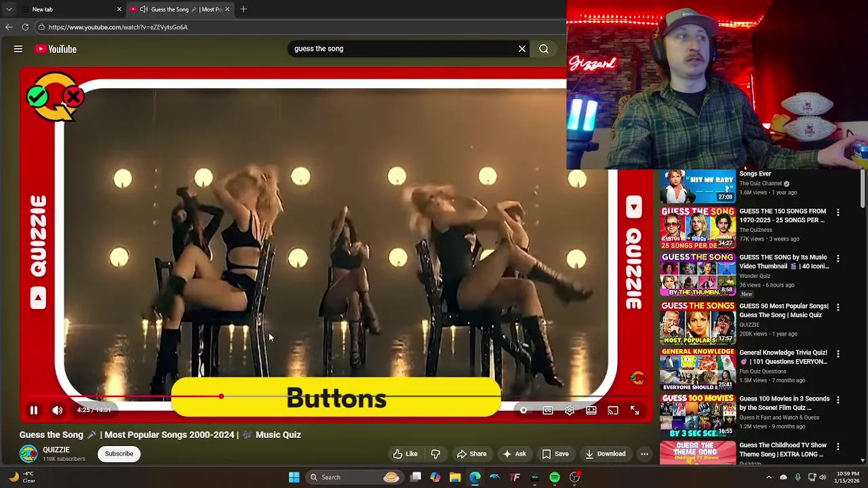Save the video to a playlist
Viewport: 868px width, 488px height.
(x=555, y=454)
